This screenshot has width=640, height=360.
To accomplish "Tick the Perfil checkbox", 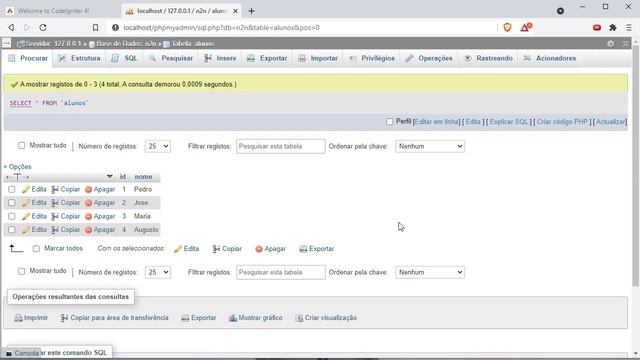I will click(389, 122).
